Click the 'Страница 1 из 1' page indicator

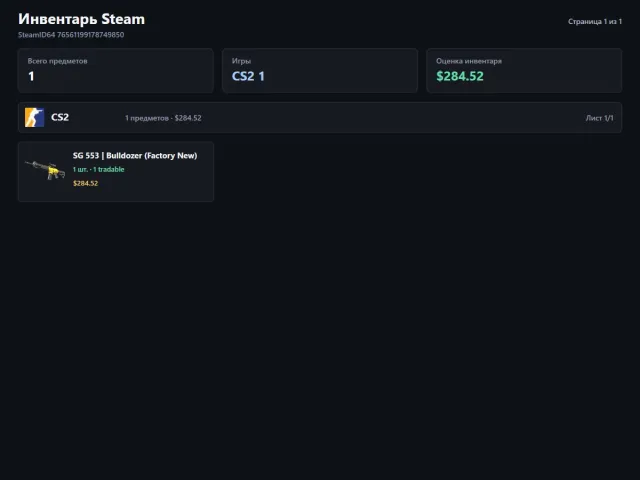click(595, 21)
